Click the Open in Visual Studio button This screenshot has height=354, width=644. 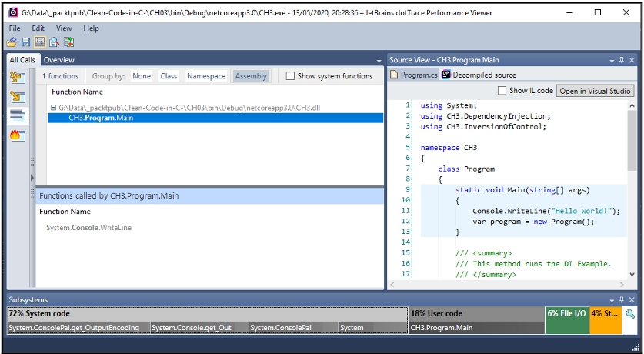[x=595, y=91]
